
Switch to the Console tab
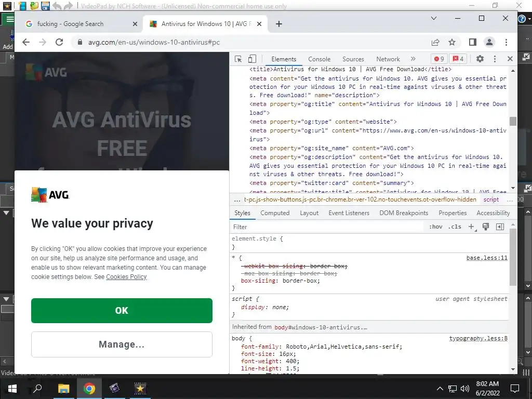(x=319, y=59)
